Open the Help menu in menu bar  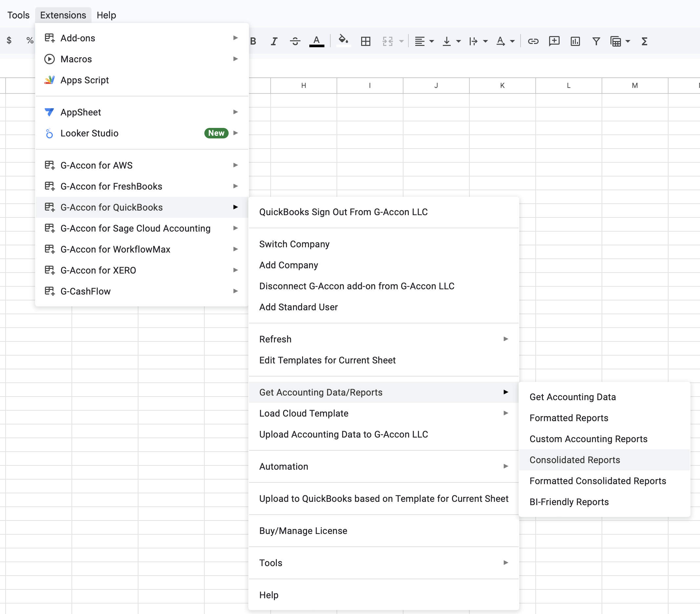pos(106,15)
